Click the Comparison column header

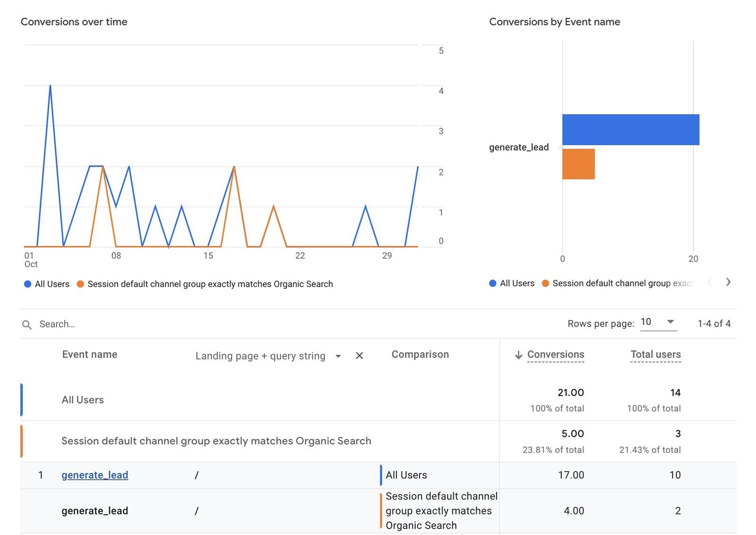[x=420, y=355]
